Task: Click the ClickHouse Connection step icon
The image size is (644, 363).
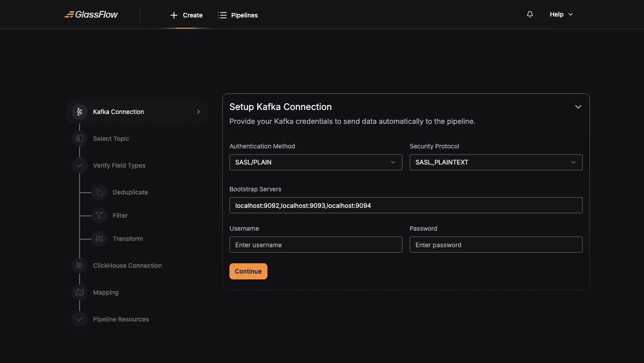Action: point(80,266)
